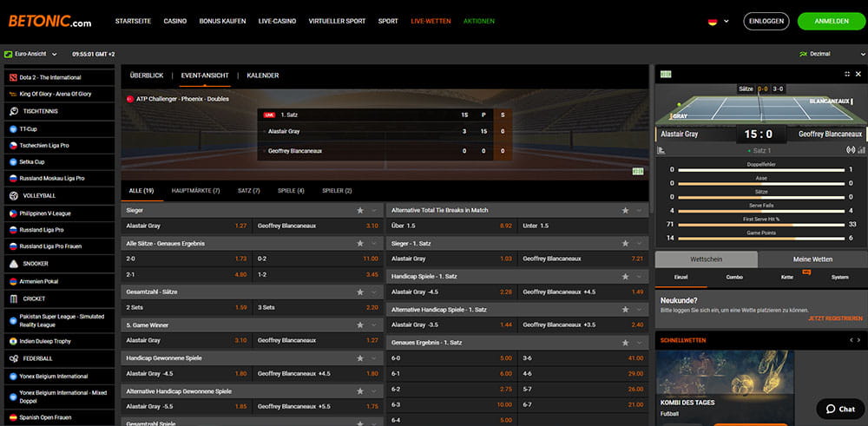This screenshot has width=868, height=426.
Task: Favorite the Gesamtzahl - Sätze market
Action: (x=360, y=292)
